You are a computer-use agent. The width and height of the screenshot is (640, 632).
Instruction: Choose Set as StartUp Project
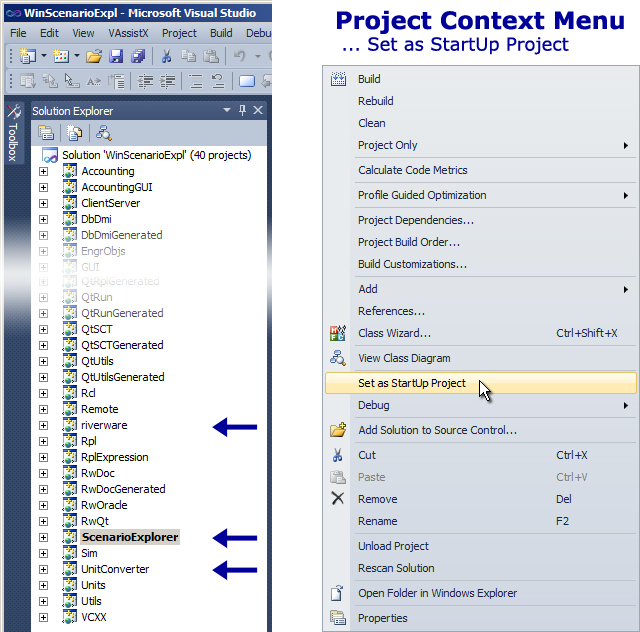(481, 383)
